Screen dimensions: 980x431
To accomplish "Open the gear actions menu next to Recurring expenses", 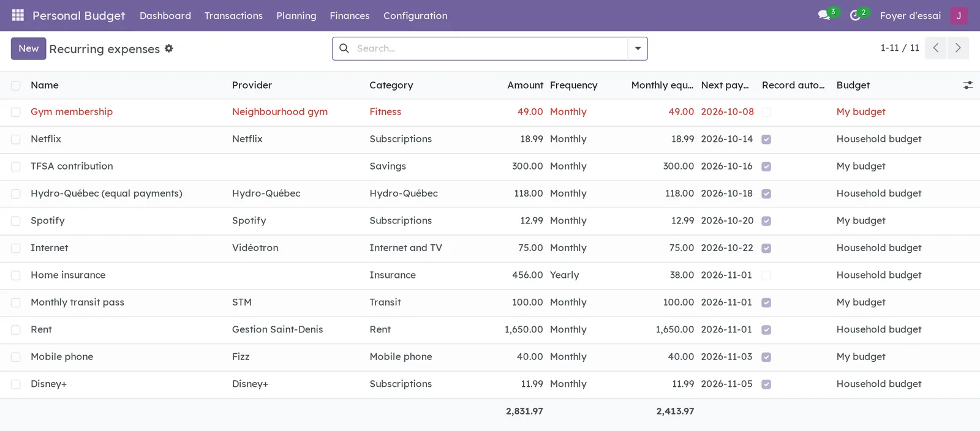I will [168, 48].
